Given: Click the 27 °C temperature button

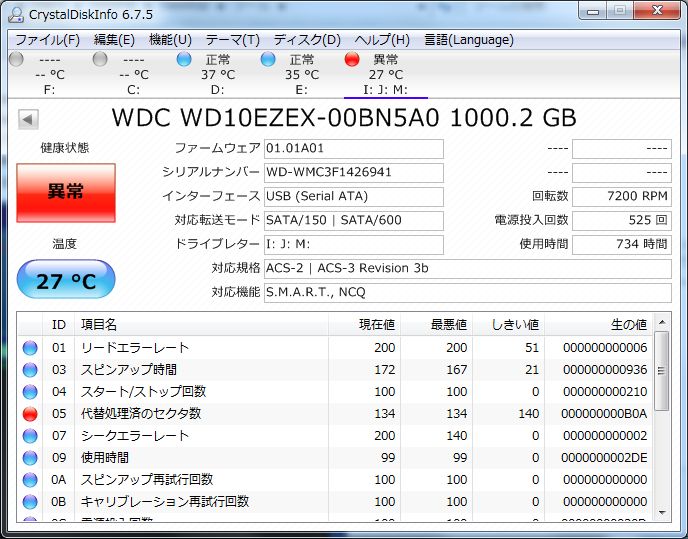Looking at the screenshot, I should (66, 279).
